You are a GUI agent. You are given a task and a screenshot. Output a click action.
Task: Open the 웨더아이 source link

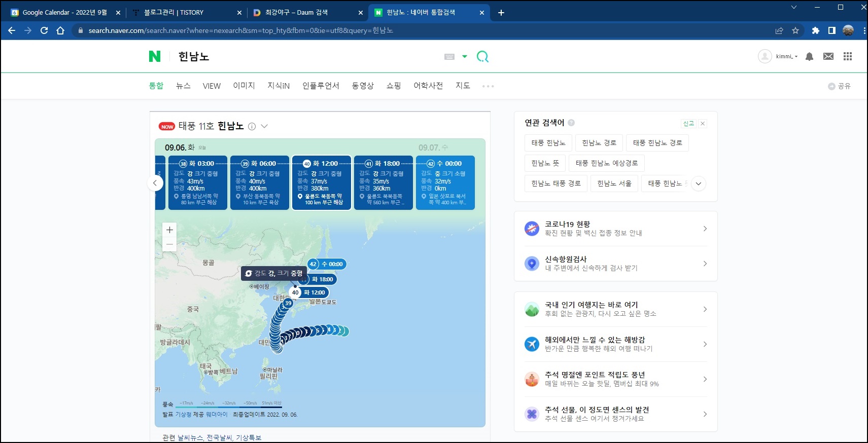click(x=217, y=415)
